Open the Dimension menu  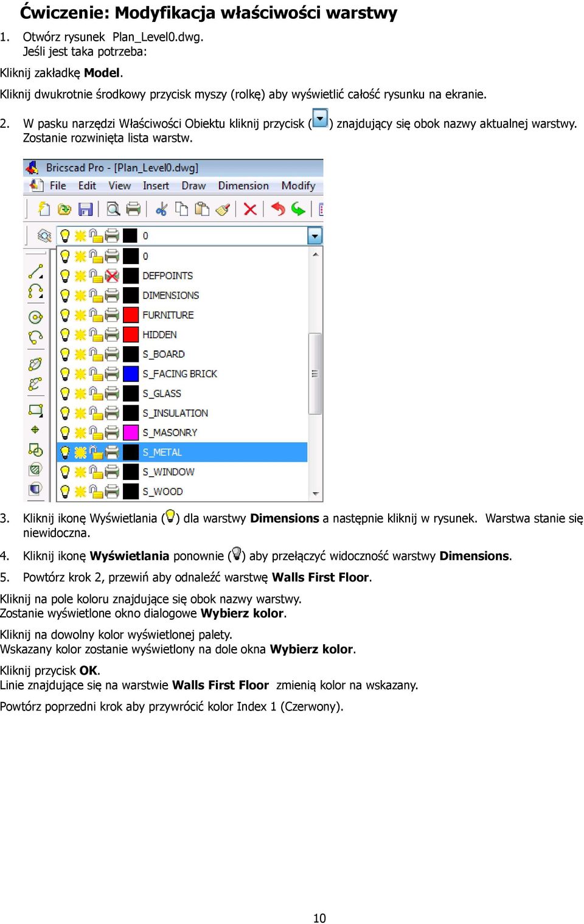click(243, 186)
